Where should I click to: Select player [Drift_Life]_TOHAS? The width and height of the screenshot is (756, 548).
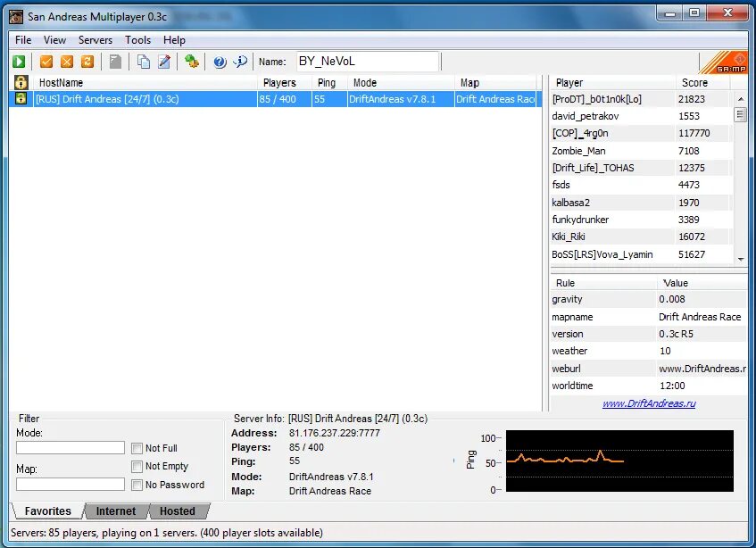pos(641,168)
